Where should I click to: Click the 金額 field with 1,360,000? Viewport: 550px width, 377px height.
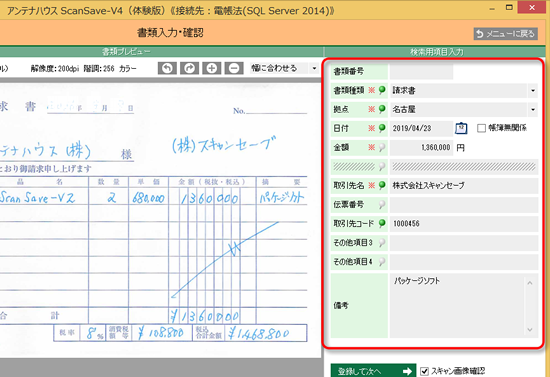point(421,147)
